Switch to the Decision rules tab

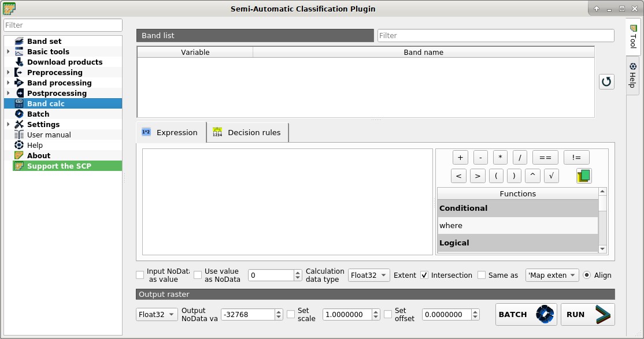247,133
